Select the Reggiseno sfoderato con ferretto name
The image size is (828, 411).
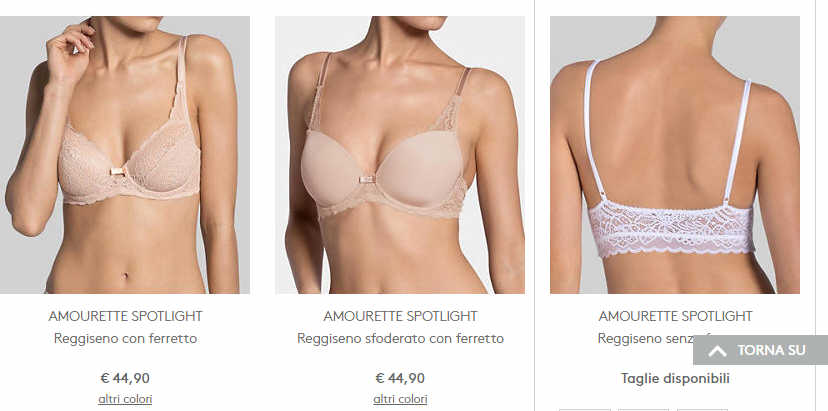coord(400,339)
